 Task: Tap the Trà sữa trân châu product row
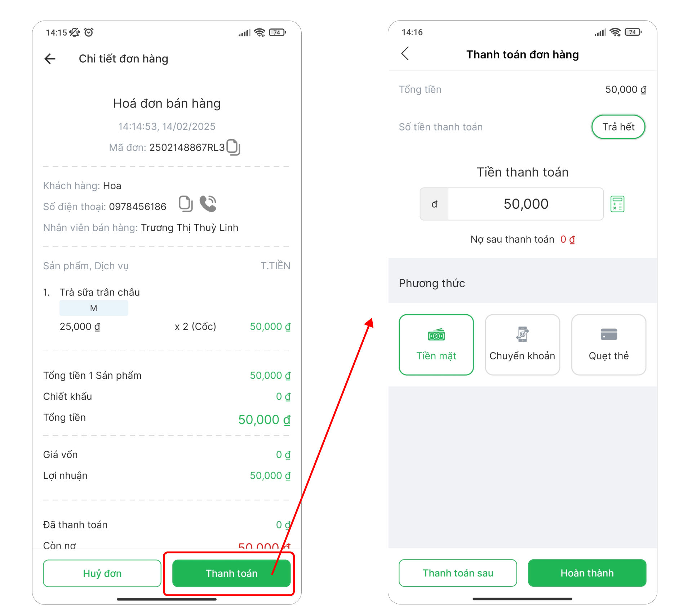tap(100, 292)
